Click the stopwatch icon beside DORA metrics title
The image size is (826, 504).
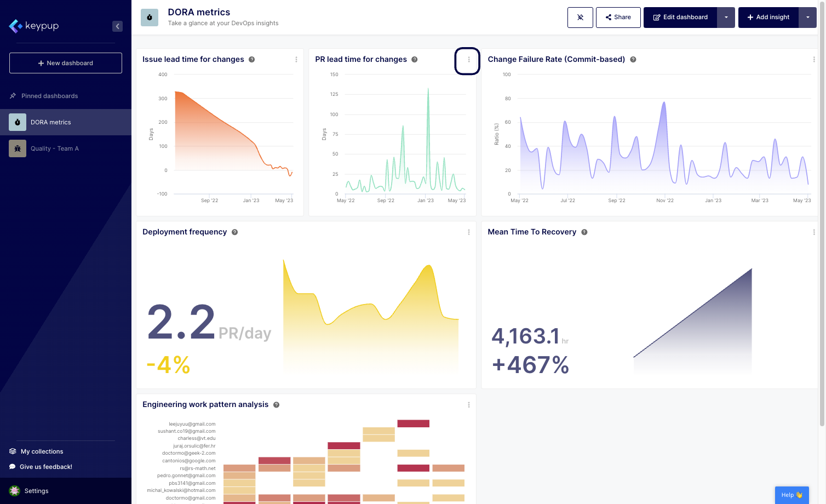150,17
